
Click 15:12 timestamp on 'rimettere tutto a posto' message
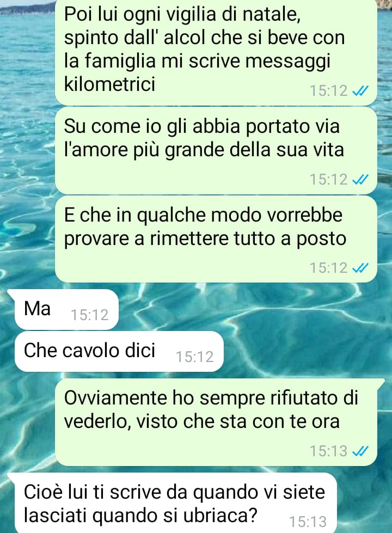click(x=328, y=268)
